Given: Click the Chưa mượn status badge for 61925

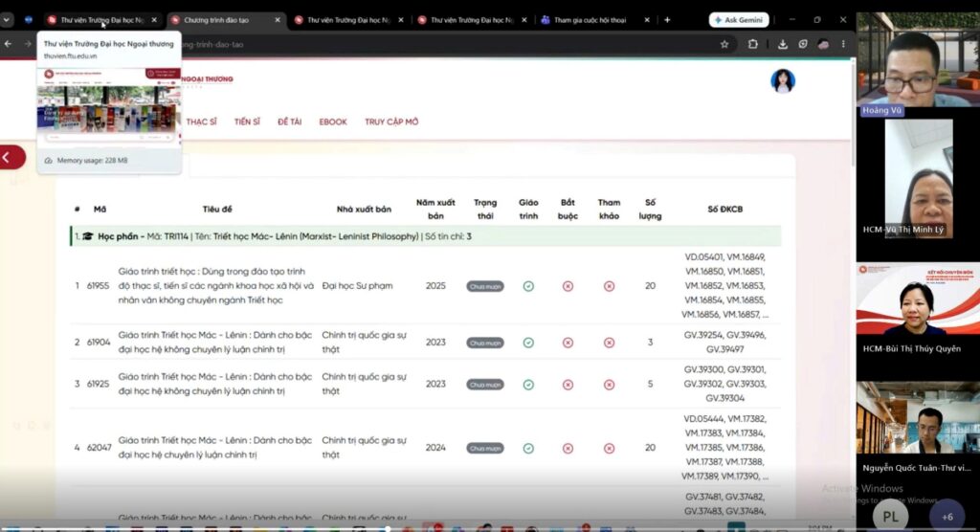Looking at the screenshot, I should point(485,385).
